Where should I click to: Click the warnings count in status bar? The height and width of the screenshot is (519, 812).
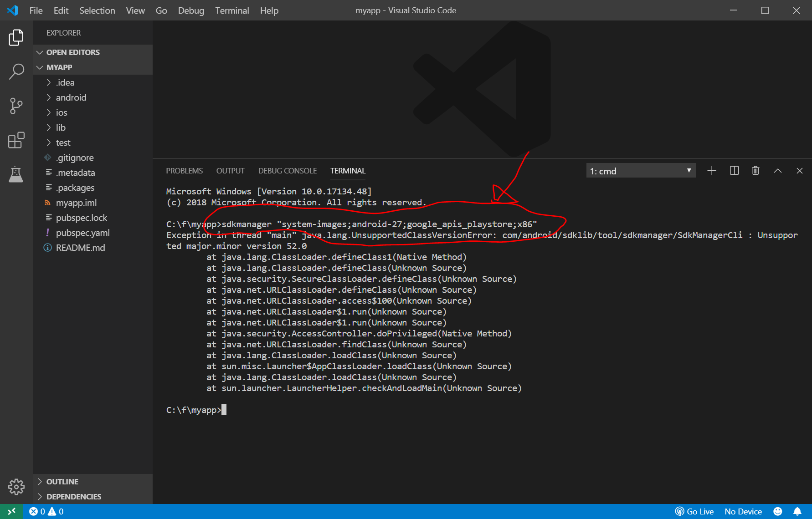point(56,511)
